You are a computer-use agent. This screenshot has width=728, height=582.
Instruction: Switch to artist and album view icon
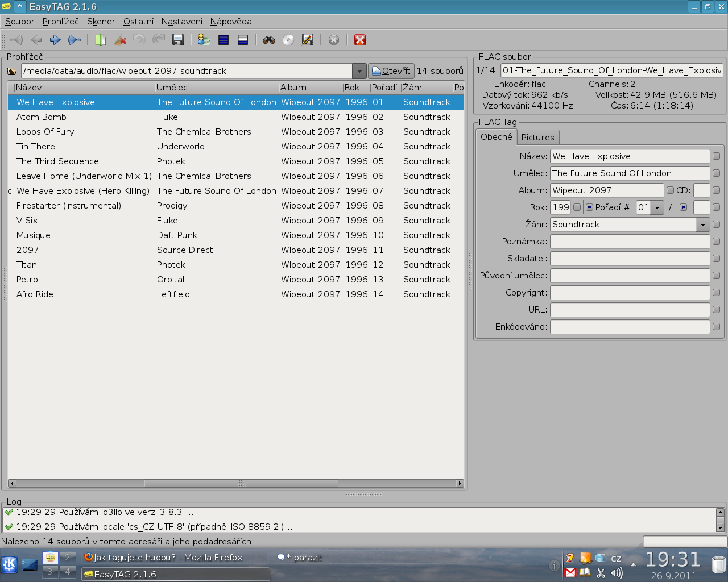tap(204, 40)
